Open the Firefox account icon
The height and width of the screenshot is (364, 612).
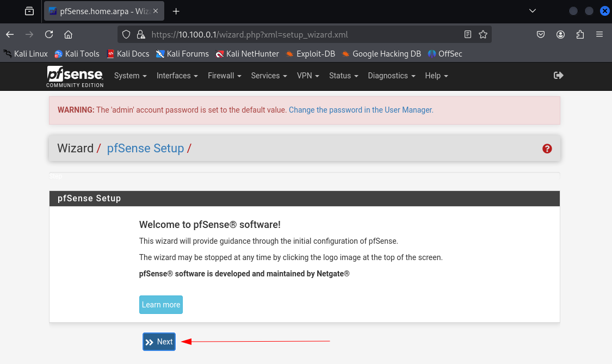[x=560, y=34]
